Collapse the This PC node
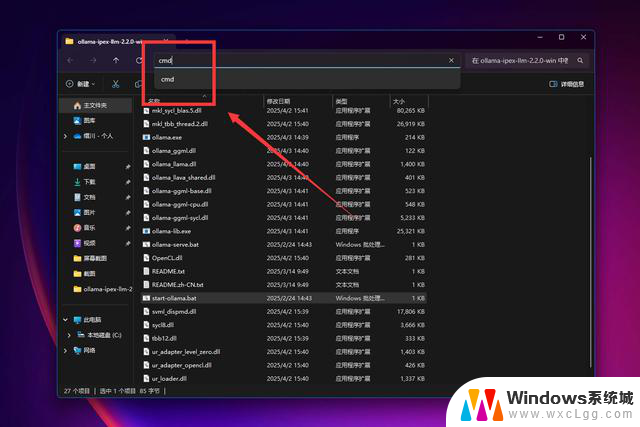Viewport: 640px width, 427px height. tap(66, 320)
